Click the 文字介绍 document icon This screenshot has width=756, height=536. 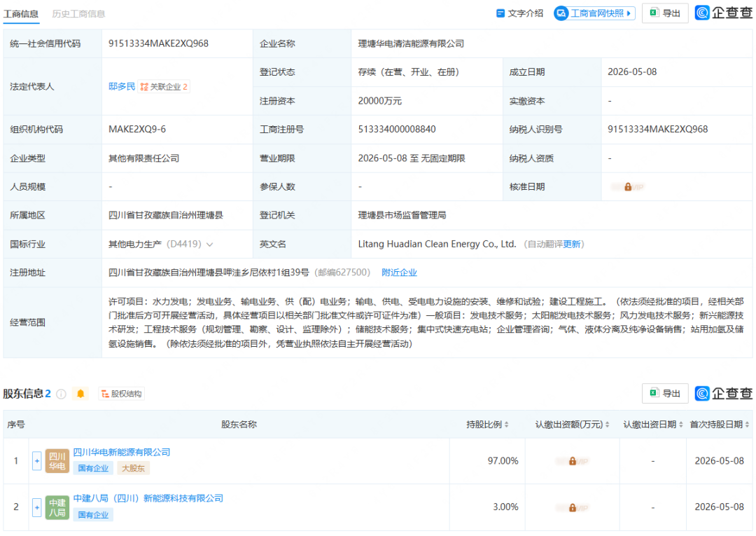[x=500, y=13]
